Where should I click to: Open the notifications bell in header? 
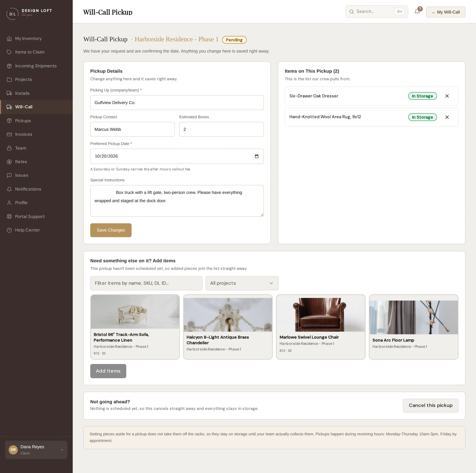pyautogui.click(x=417, y=12)
